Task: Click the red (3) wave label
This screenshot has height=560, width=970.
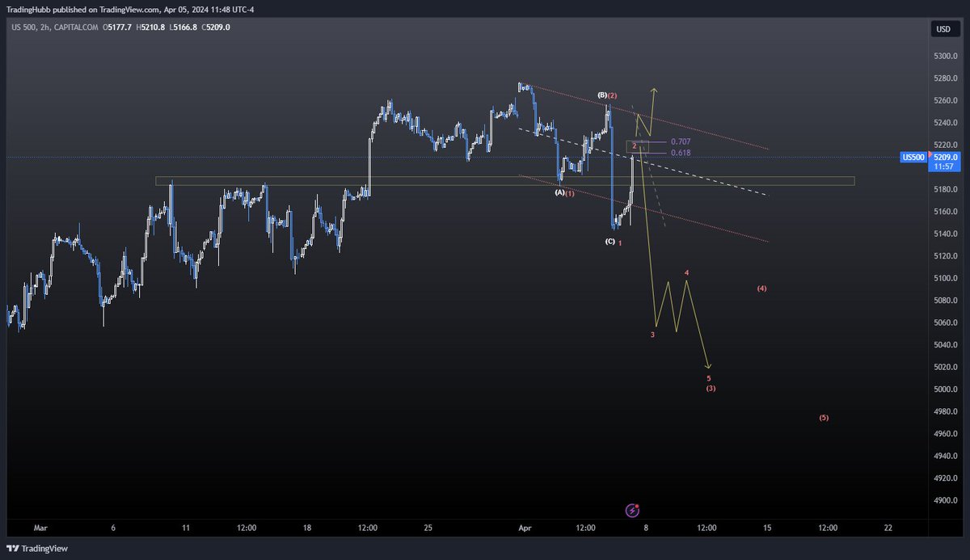Action: coord(711,389)
